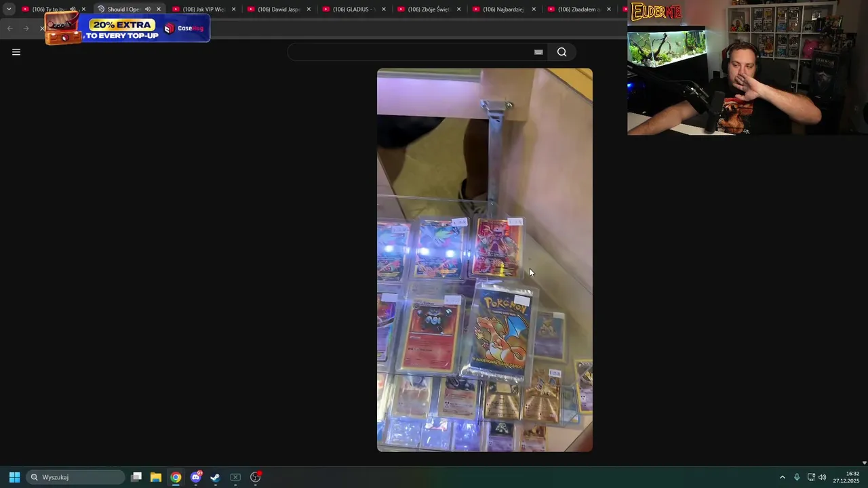This screenshot has width=868, height=488.
Task: Click the Pokémon cards Shorts video
Action: point(485,260)
